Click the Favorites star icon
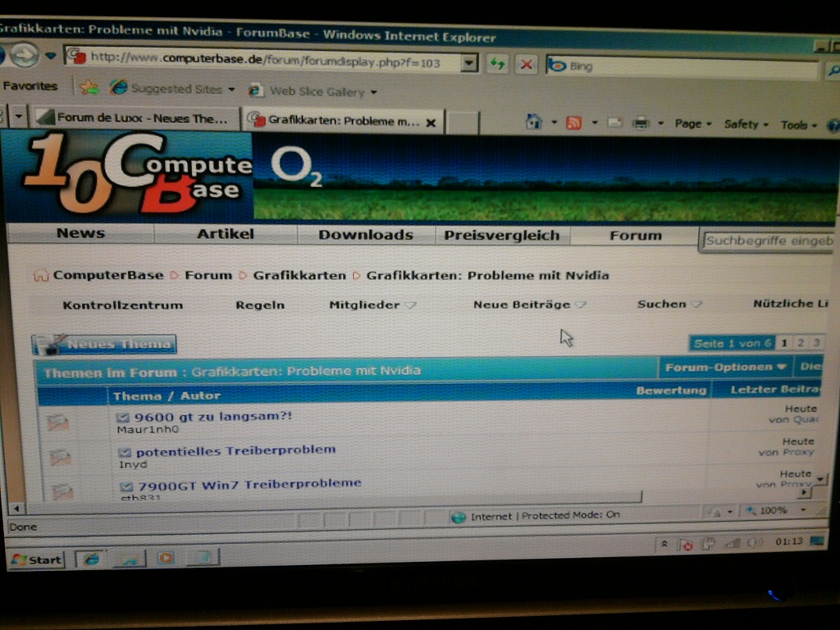The width and height of the screenshot is (840, 630). click(89, 87)
